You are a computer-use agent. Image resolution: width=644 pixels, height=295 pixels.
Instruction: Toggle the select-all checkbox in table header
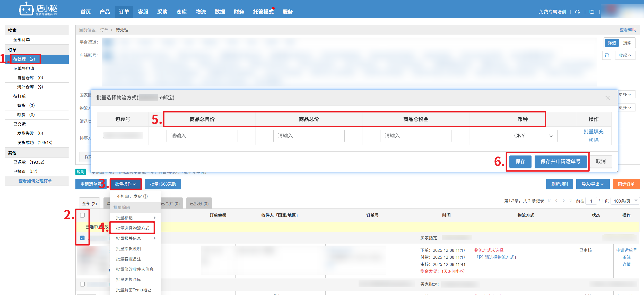click(x=82, y=215)
